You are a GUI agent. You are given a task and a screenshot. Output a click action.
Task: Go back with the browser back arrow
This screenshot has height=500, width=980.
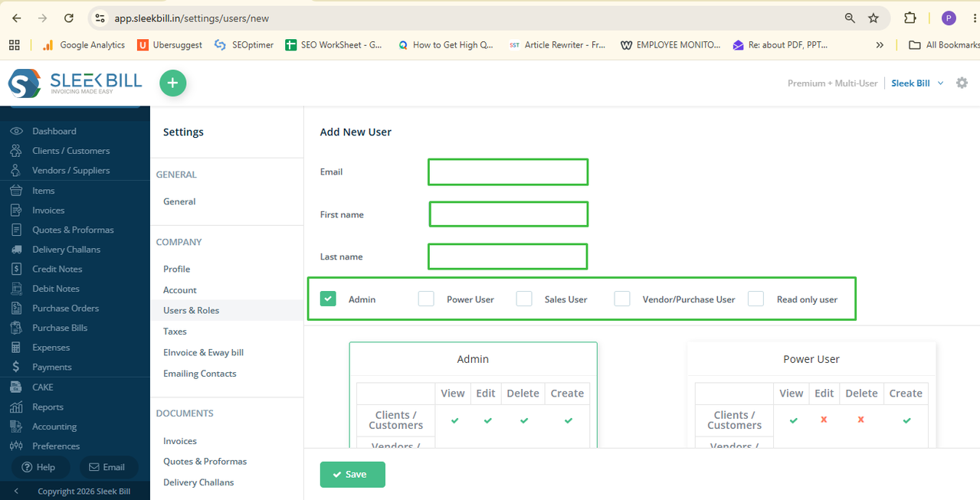point(17,18)
